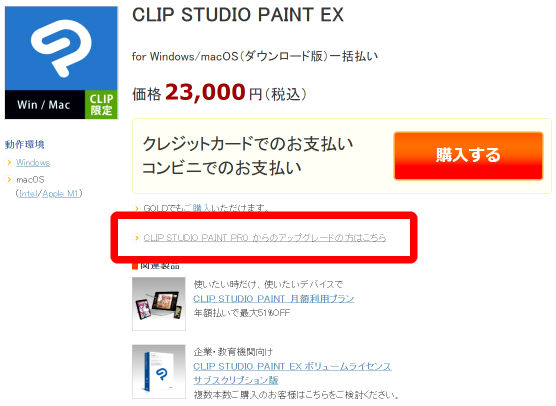Open the upgrade from PAINT PRO link
Viewport: 556px width, 406px height.
coord(265,238)
